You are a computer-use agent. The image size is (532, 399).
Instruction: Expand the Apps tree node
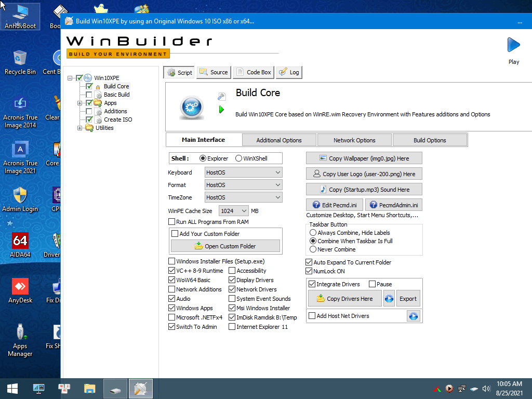[x=79, y=103]
